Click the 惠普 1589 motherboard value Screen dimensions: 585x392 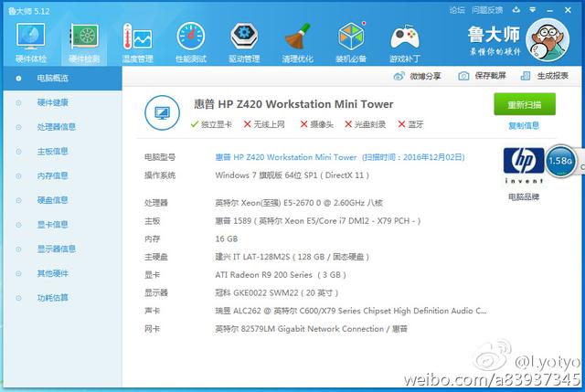coord(318,221)
